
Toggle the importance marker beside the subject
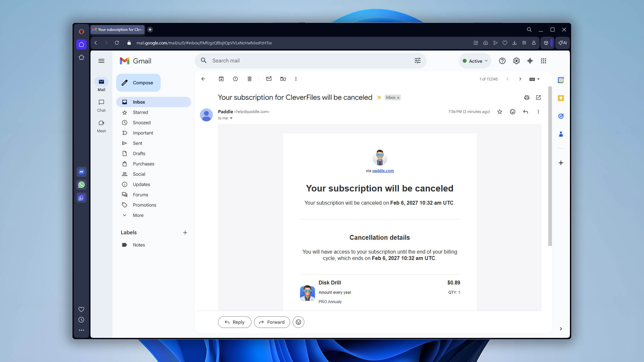coord(379,97)
